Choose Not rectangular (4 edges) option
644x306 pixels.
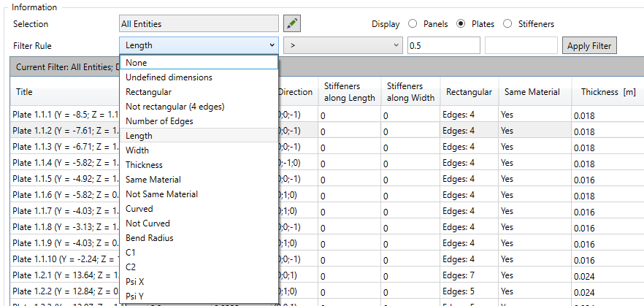[199, 107]
